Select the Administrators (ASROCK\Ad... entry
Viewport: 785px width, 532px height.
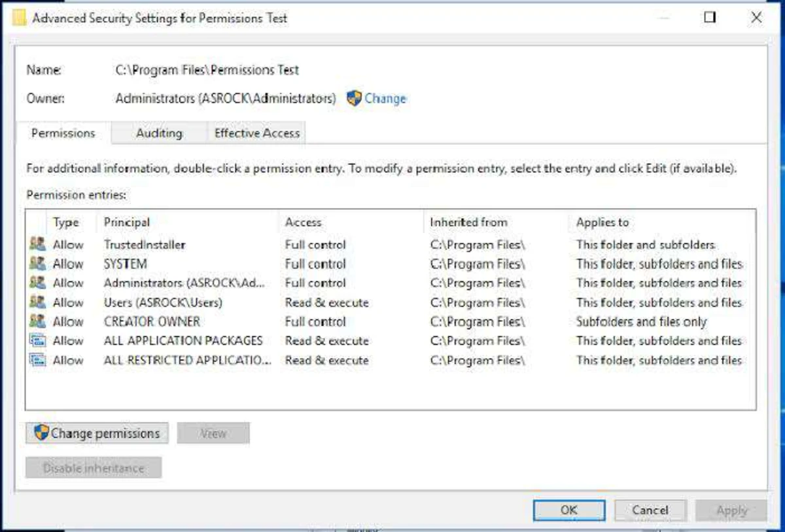pos(185,283)
